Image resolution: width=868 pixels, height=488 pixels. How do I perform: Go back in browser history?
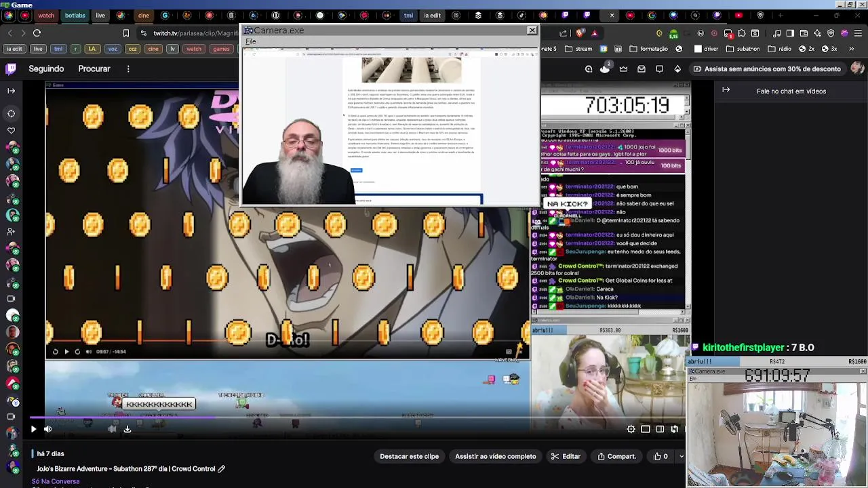(9, 33)
